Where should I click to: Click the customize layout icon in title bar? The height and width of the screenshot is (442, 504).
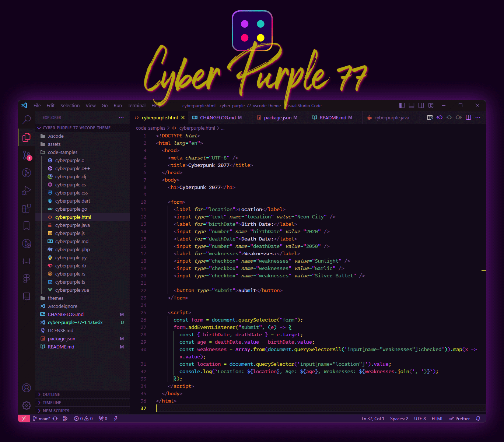(x=431, y=105)
